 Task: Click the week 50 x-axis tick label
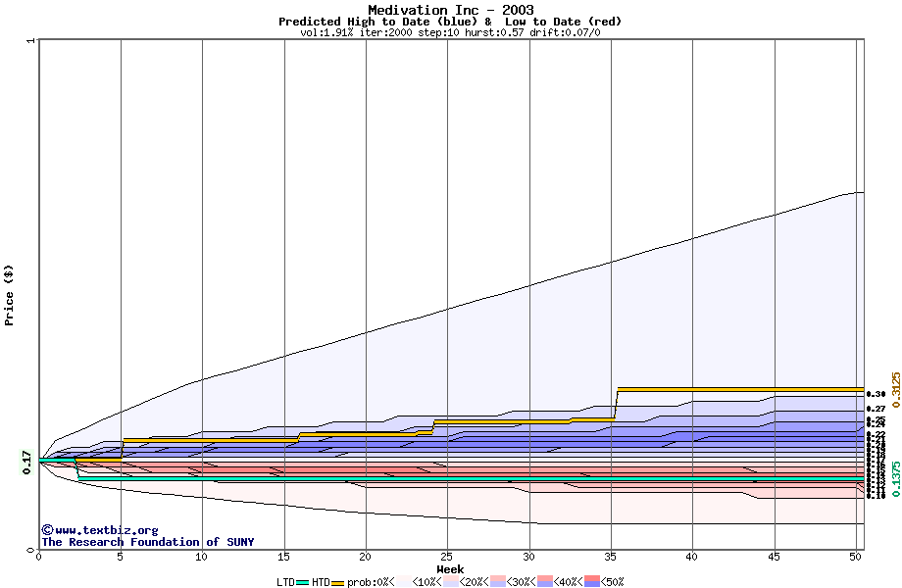pyautogui.click(x=856, y=557)
